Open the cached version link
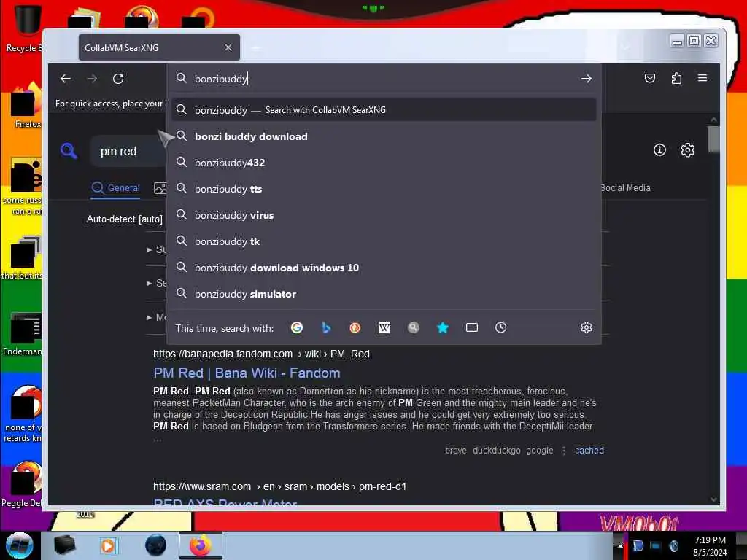 [x=589, y=451]
